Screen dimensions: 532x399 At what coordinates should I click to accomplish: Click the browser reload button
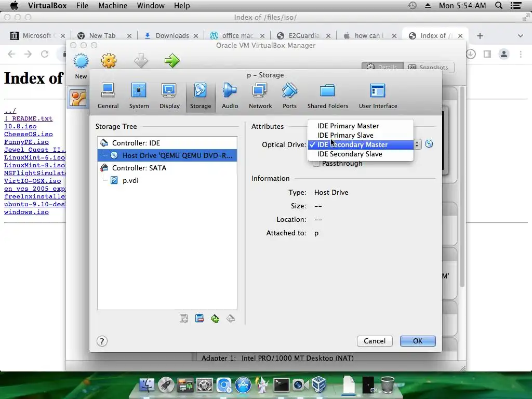(x=45, y=54)
